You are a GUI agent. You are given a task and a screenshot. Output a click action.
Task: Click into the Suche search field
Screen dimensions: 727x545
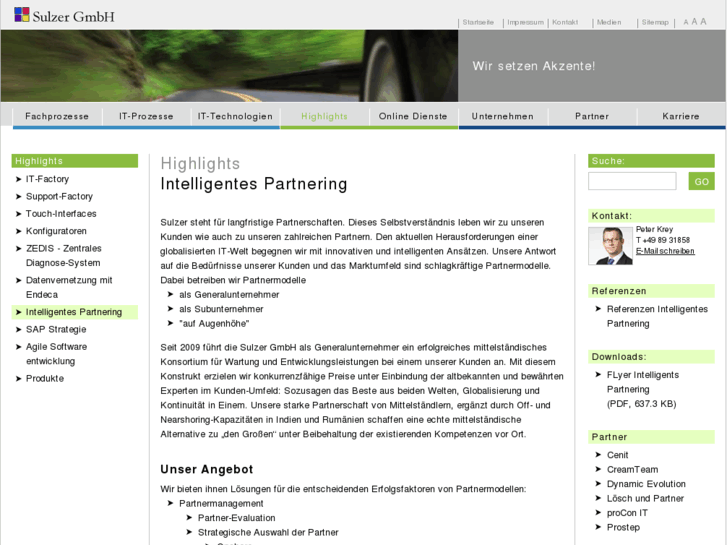[632, 181]
